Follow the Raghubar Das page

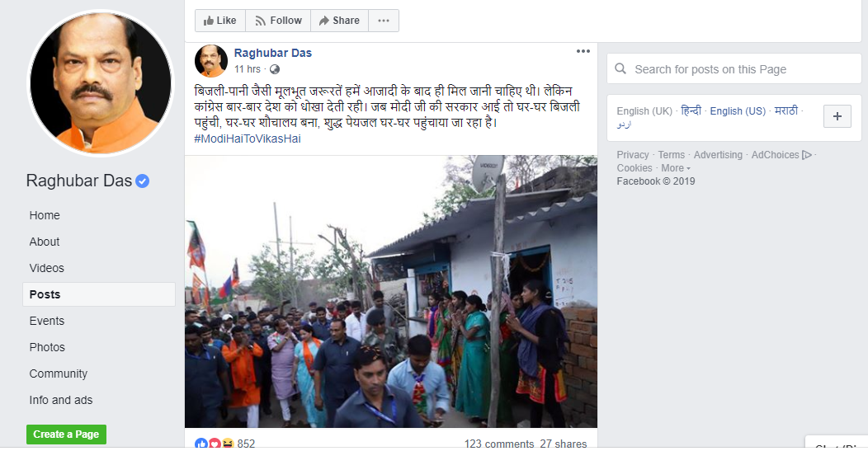(x=278, y=21)
